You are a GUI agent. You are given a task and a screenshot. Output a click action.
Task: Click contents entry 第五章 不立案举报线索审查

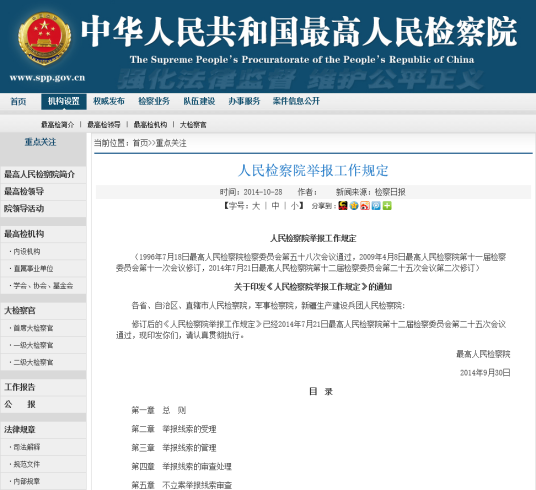(182, 485)
